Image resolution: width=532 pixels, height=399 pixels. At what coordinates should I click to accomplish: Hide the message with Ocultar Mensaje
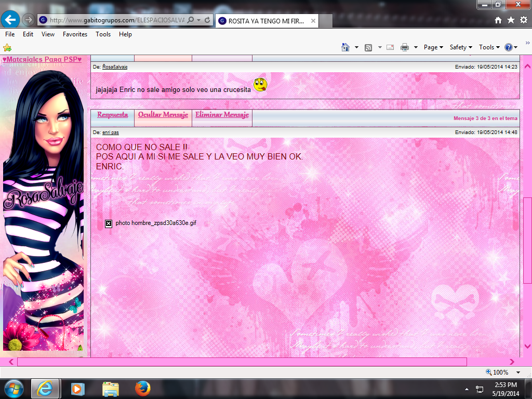[163, 115]
